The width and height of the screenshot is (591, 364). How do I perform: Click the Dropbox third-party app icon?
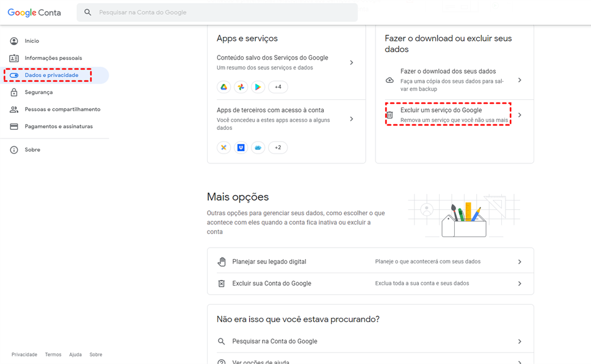pyautogui.click(x=241, y=148)
